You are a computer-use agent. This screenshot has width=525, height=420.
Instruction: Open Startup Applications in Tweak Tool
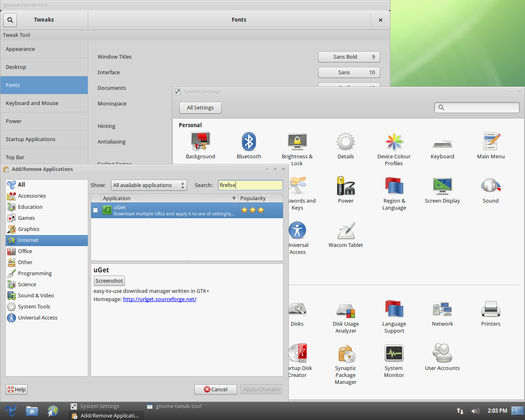pyautogui.click(x=44, y=139)
